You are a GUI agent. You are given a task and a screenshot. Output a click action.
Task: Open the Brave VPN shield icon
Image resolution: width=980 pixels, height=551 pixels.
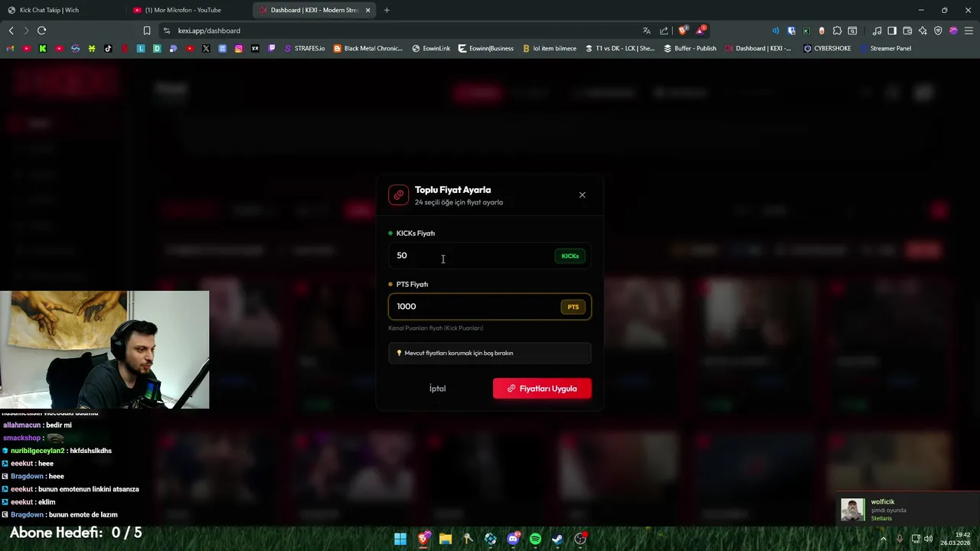click(x=938, y=31)
